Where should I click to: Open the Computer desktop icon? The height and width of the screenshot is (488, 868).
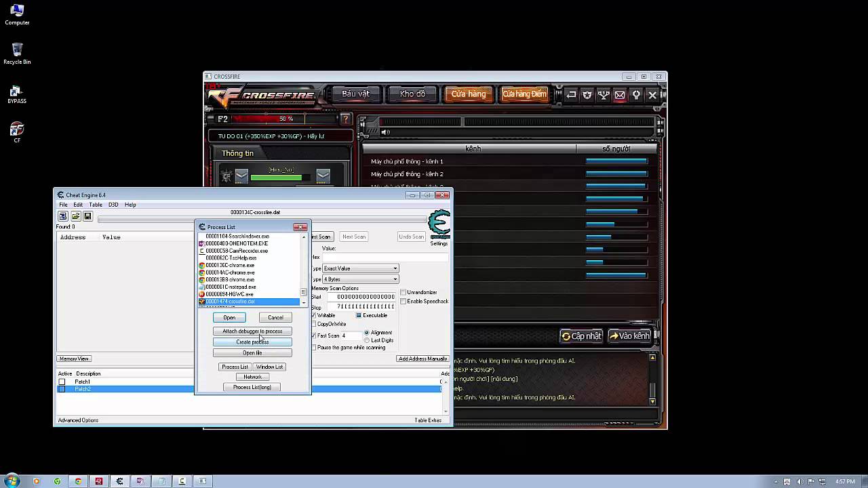click(17, 14)
